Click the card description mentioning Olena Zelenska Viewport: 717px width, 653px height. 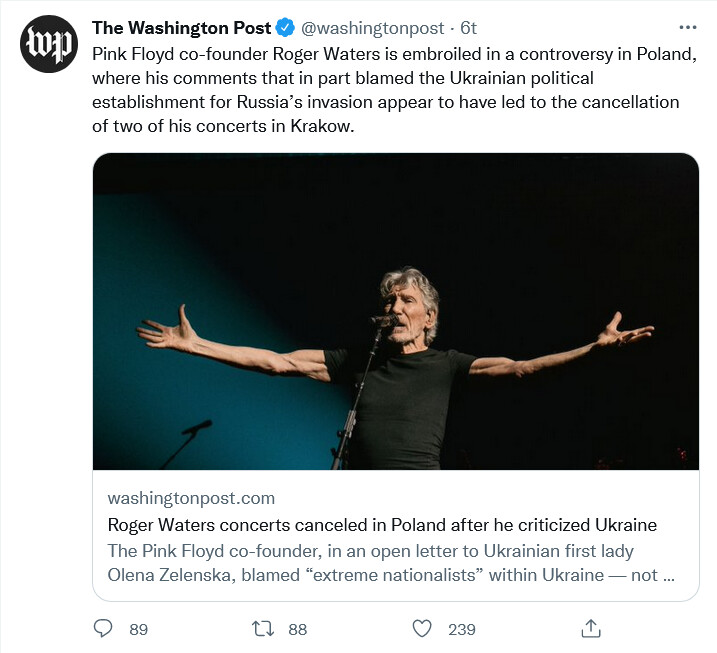pos(390,563)
